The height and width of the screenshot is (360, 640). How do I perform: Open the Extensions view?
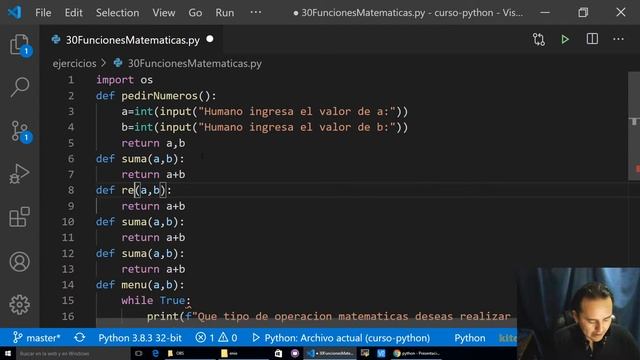click(x=19, y=217)
